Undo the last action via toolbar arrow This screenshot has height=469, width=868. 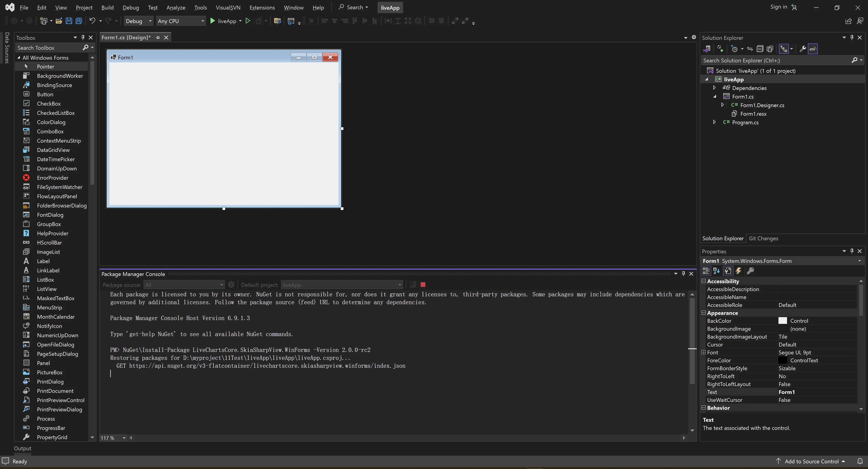(92, 21)
